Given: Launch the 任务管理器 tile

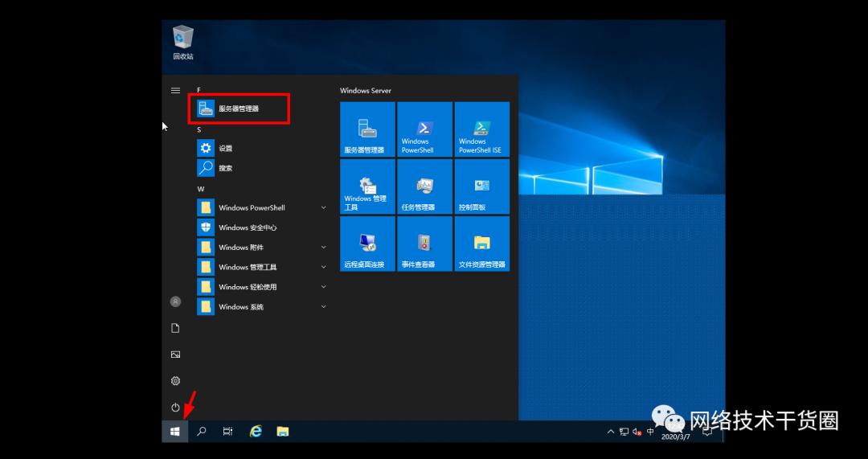Looking at the screenshot, I should 424,186.
